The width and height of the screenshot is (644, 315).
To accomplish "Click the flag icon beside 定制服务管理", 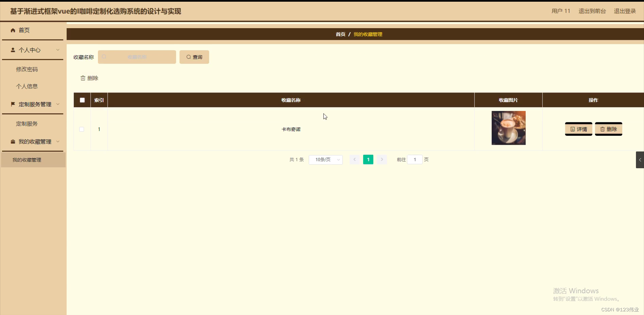I will pyautogui.click(x=13, y=104).
